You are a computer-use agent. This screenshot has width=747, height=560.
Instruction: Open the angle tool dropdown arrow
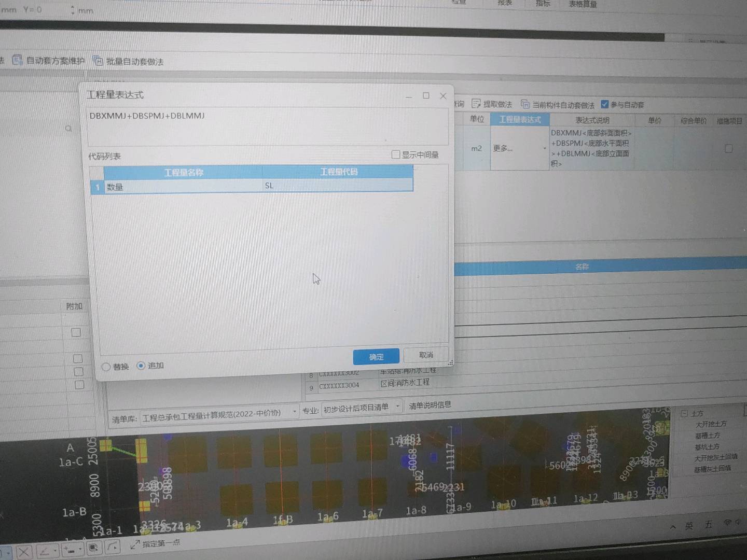(54, 550)
